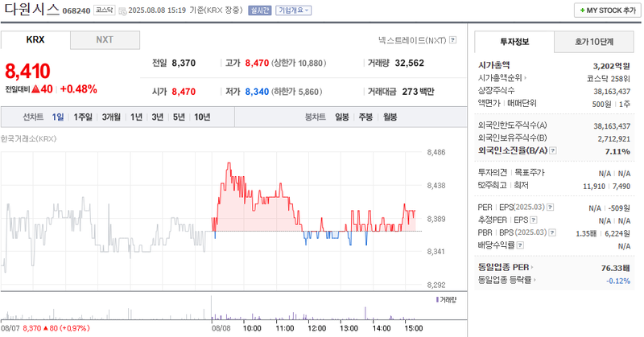The image size is (644, 337).
Task: Open help icon beside PER EPS(2025.03)
Action: (551, 208)
